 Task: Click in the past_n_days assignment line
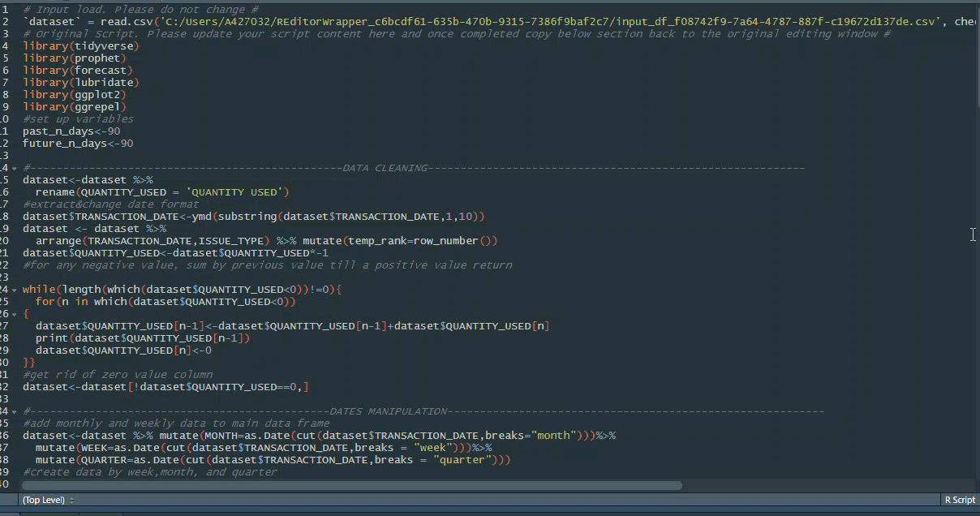pos(71,131)
